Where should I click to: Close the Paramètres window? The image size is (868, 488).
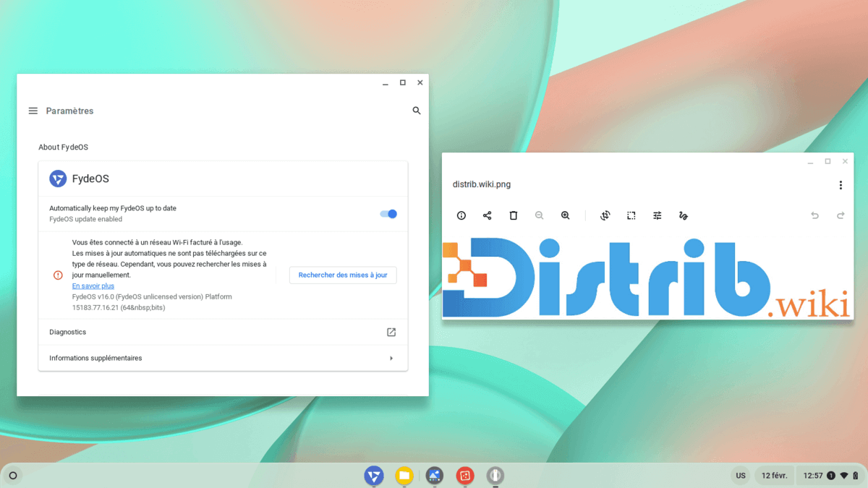point(420,83)
